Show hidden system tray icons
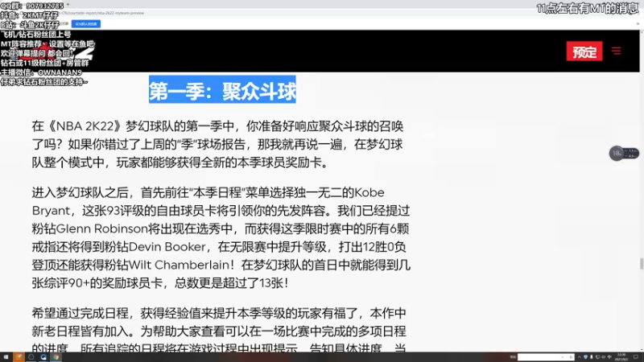The image size is (644, 362). 580,357
